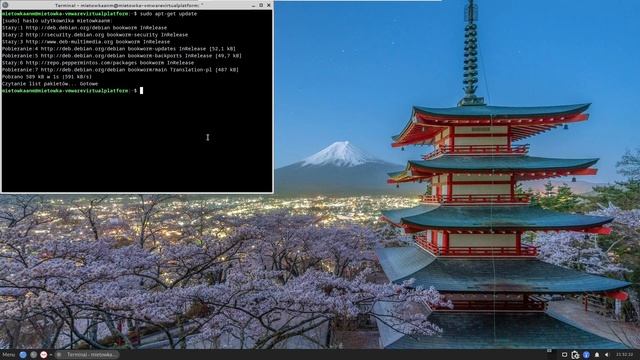Open the notifications bell in the tray
The height and width of the screenshot is (360, 640).
pyautogui.click(x=597, y=355)
